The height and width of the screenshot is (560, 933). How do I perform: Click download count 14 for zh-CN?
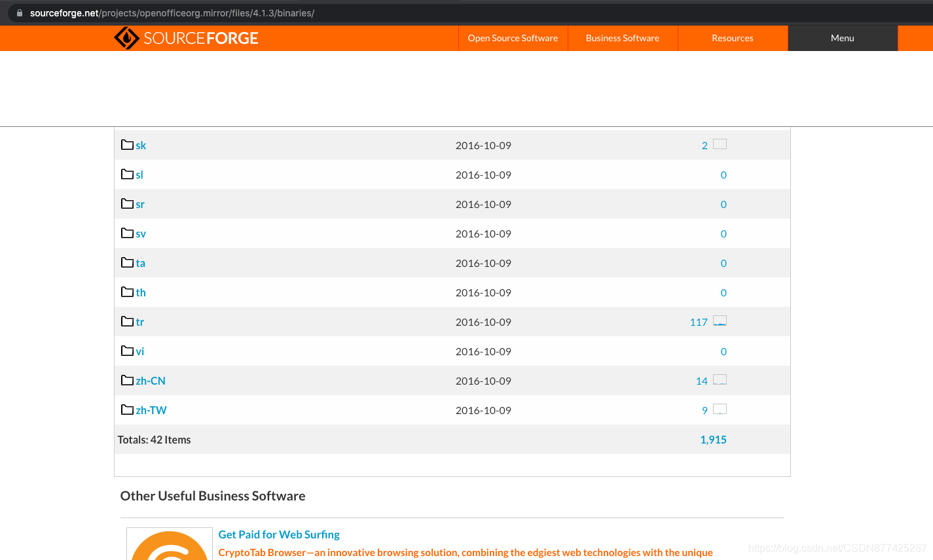[x=702, y=381]
